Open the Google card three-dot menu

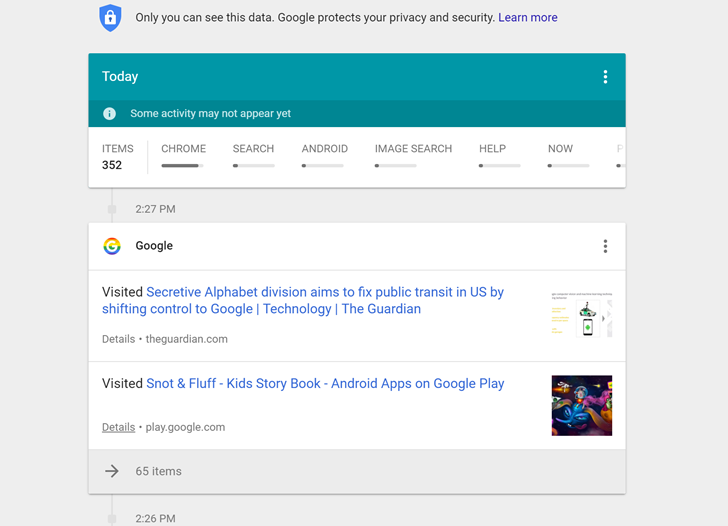[605, 246]
